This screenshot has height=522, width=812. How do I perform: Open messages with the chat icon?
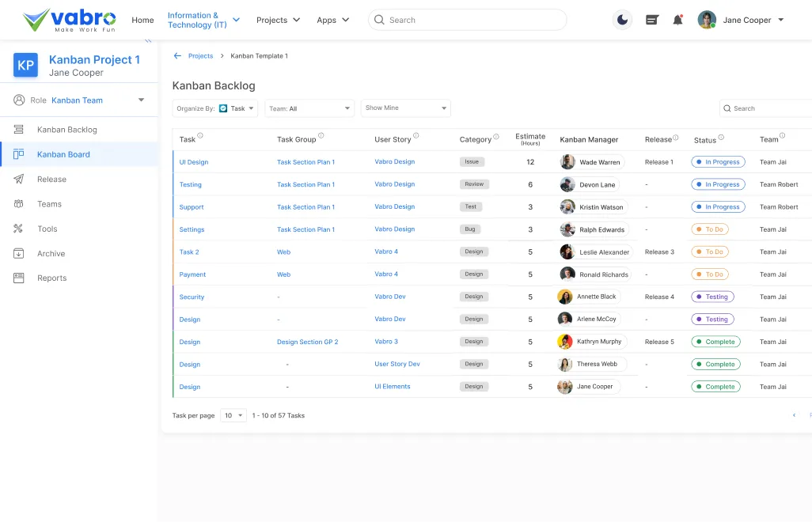(x=651, y=19)
